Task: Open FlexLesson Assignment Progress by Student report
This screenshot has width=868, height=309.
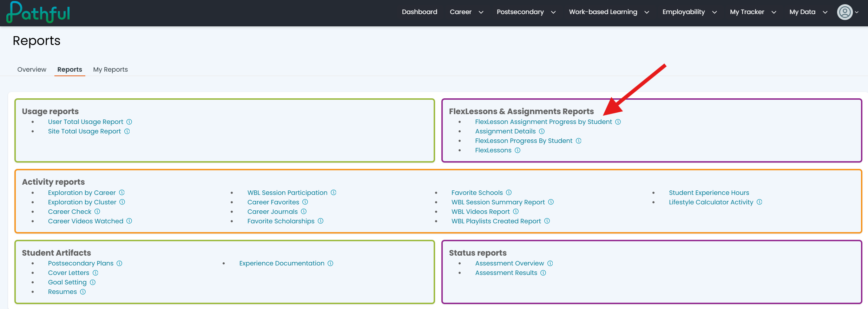Action: 544,122
